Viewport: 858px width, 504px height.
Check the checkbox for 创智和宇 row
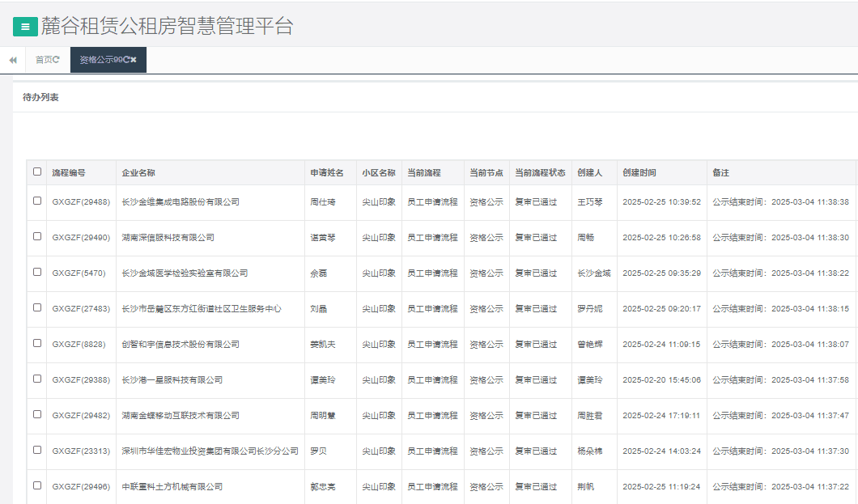pos(36,344)
